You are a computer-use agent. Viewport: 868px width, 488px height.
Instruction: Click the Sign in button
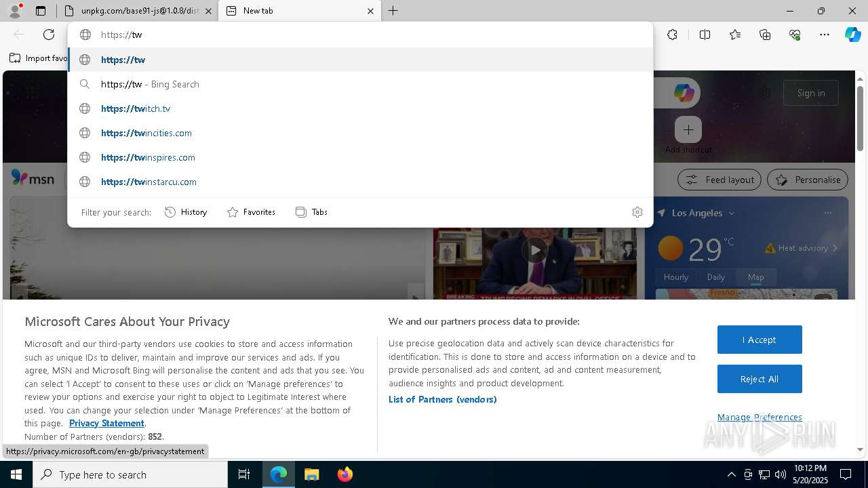(x=811, y=93)
